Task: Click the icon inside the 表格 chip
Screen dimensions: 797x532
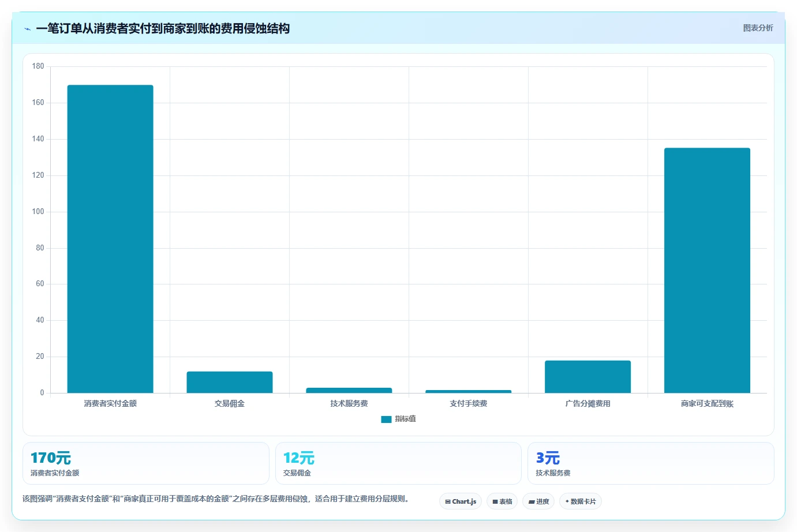Action: pyautogui.click(x=495, y=502)
